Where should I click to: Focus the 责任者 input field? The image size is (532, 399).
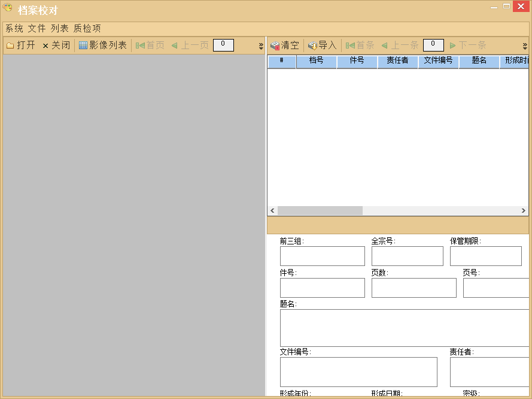[490, 372]
